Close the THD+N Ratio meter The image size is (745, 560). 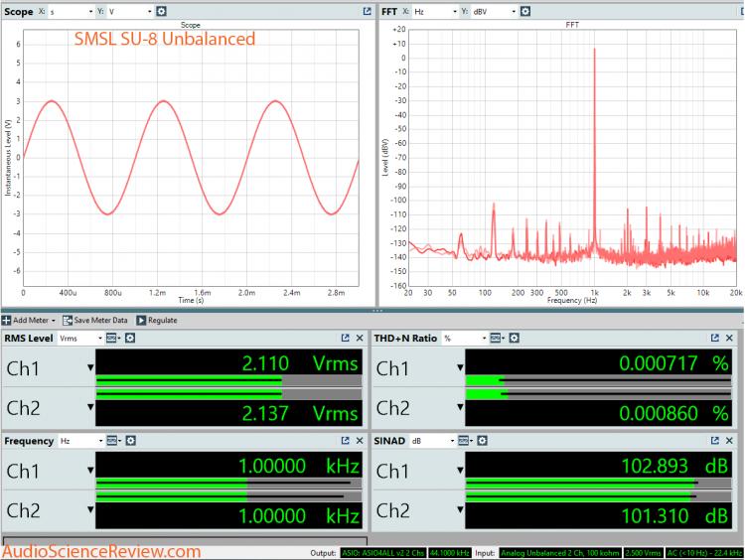[730, 339]
